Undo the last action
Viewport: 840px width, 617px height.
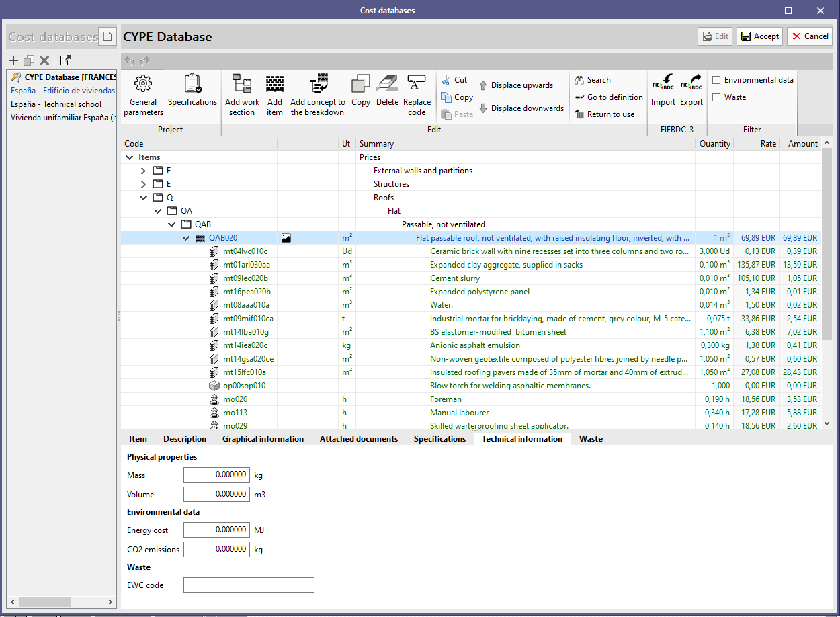(x=130, y=61)
